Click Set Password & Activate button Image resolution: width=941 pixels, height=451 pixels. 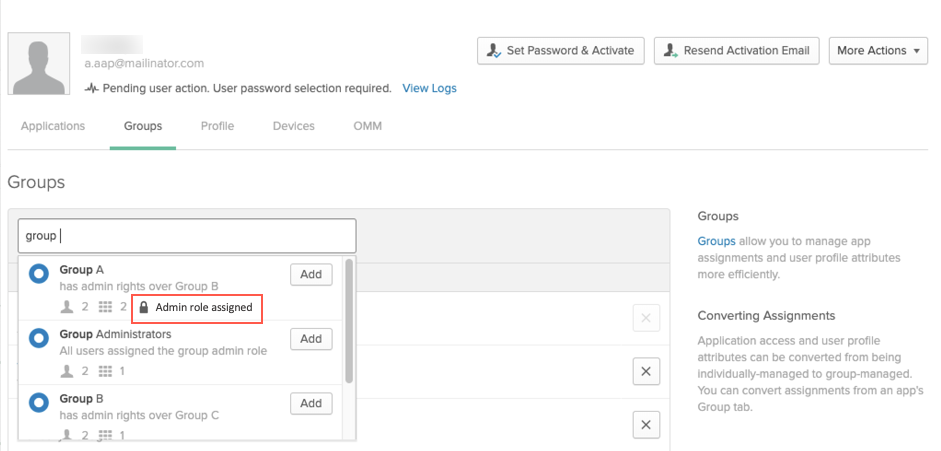pos(561,51)
